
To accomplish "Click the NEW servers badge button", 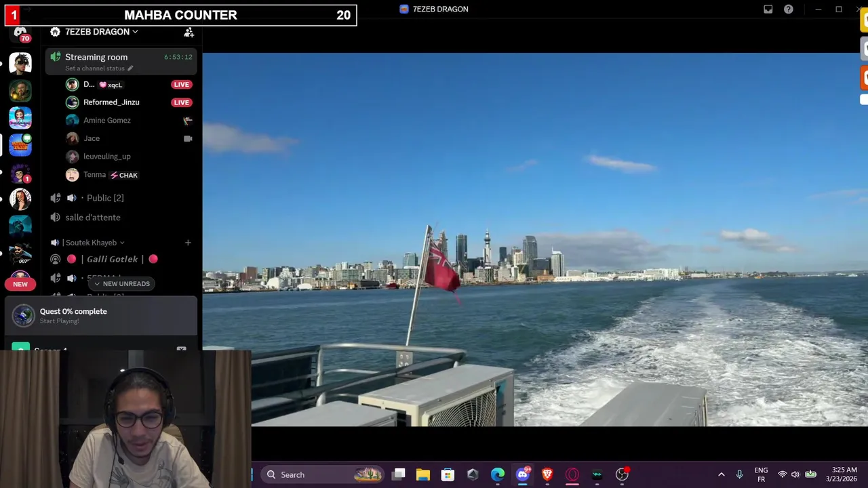I will point(20,284).
